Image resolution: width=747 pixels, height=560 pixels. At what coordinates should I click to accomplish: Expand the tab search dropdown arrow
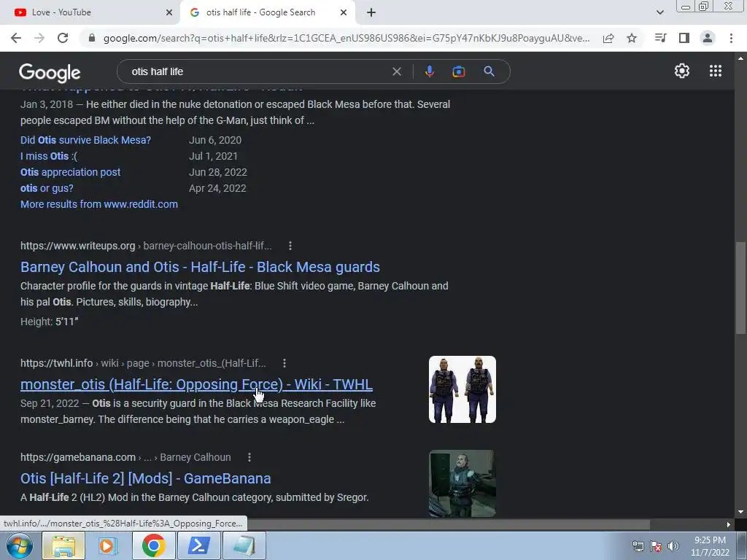point(659,12)
